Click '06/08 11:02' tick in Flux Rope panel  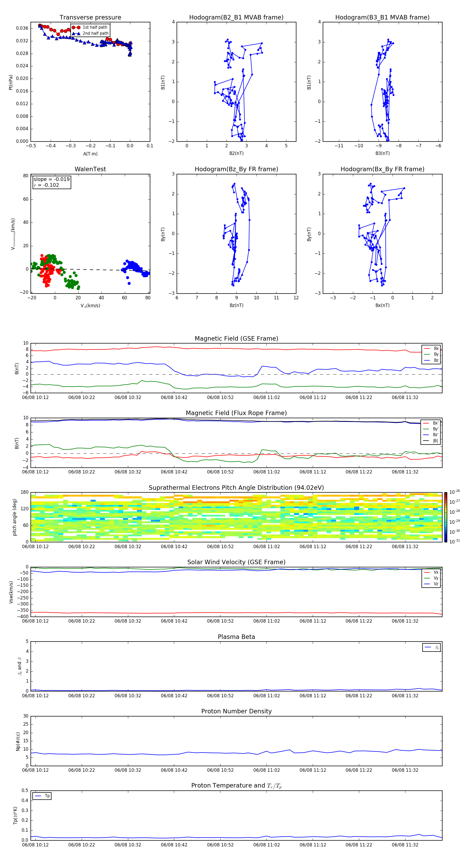(266, 472)
